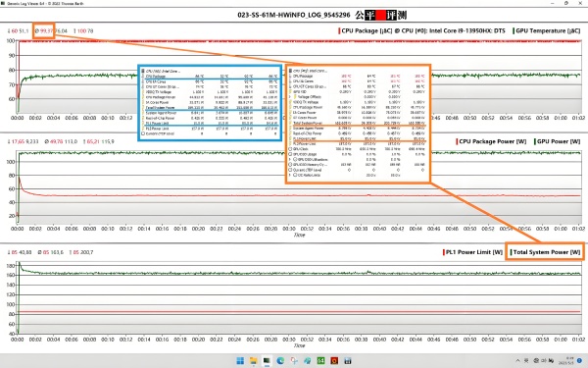
Task: Launch Microsoft Edge from the taskbar
Action: point(280,361)
